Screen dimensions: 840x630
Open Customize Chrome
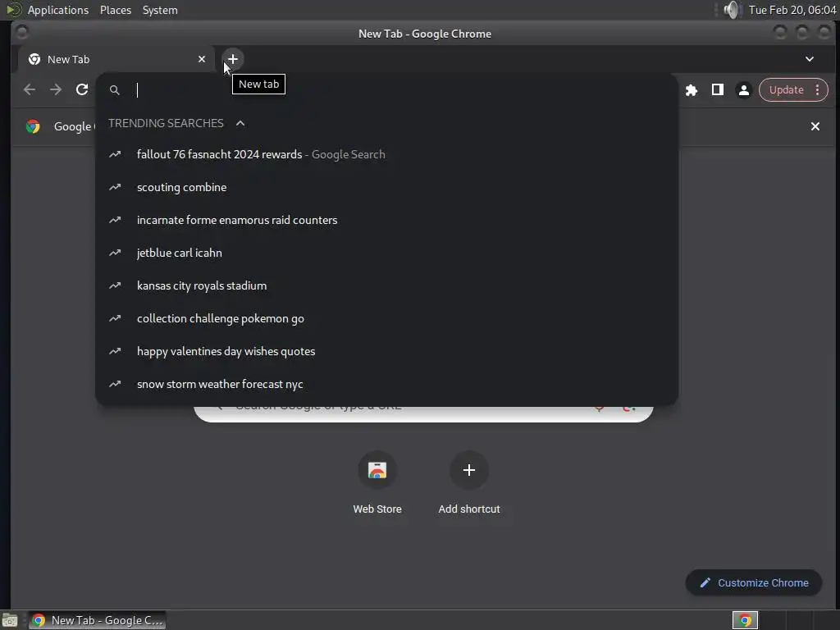point(754,583)
